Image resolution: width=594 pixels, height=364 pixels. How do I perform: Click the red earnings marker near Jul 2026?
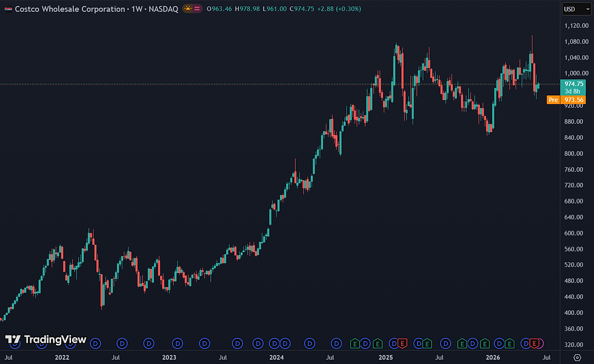[534, 343]
